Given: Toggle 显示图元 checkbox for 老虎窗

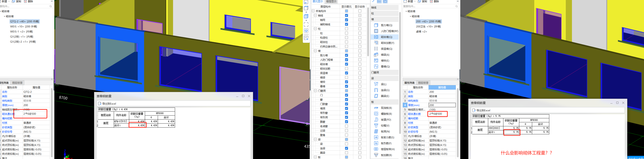Looking at the screenshot, I should pyautogui.click(x=346, y=126).
